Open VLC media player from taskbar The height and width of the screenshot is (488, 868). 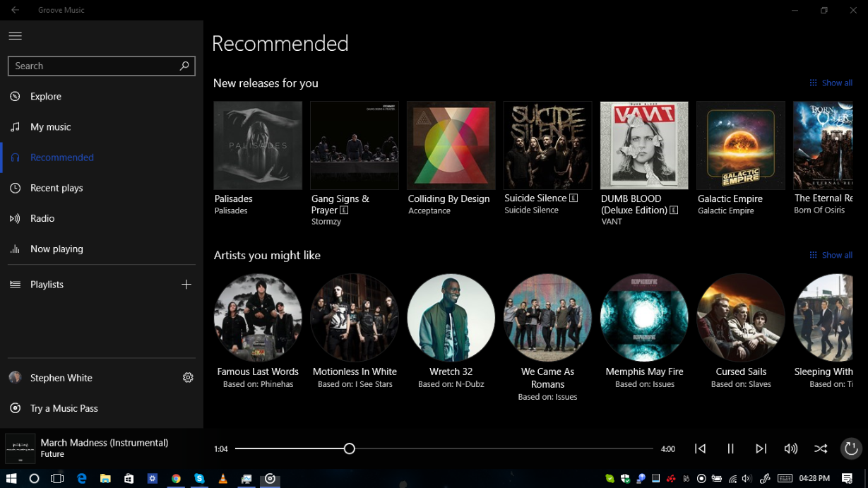(x=222, y=478)
